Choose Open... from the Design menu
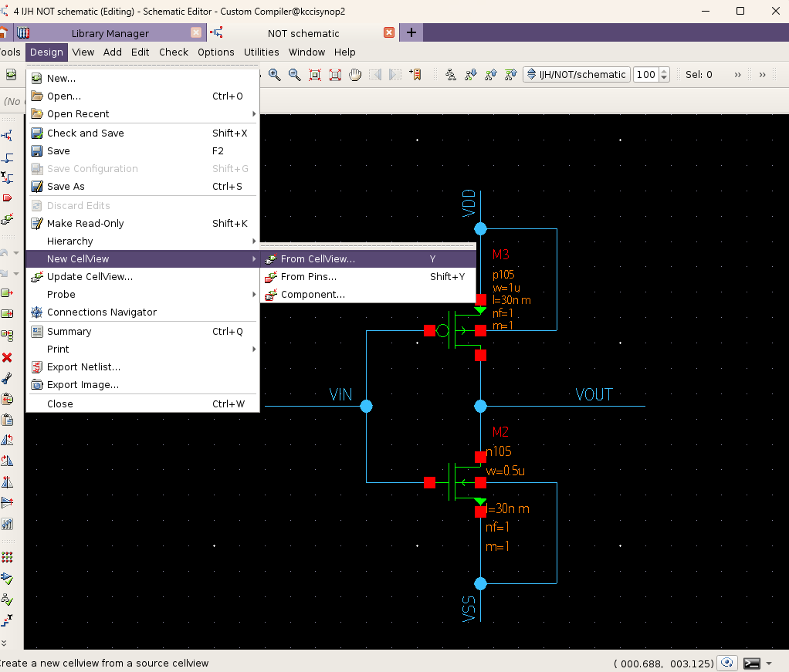 (143, 96)
